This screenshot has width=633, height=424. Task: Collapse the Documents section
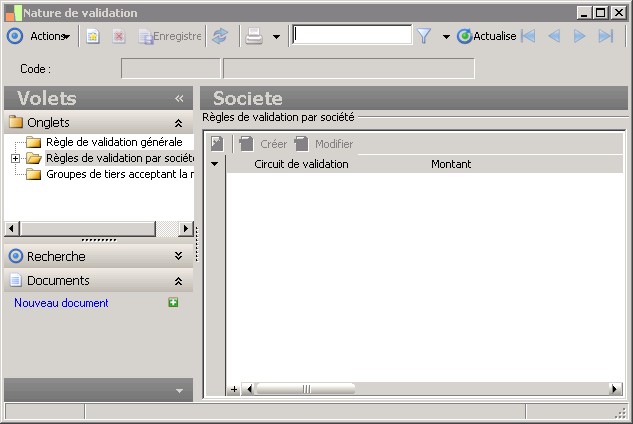[x=178, y=281]
